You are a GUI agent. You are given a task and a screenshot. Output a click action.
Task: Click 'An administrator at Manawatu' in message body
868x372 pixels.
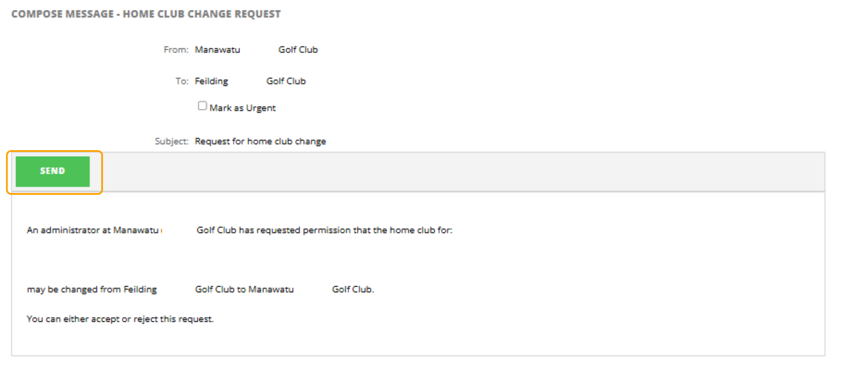click(92, 230)
